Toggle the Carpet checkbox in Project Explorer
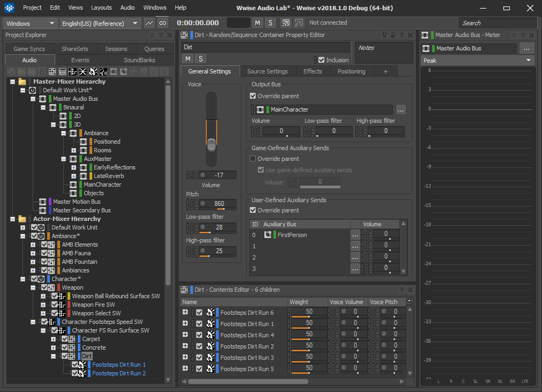The image size is (542, 392). pyautogui.click(x=65, y=339)
